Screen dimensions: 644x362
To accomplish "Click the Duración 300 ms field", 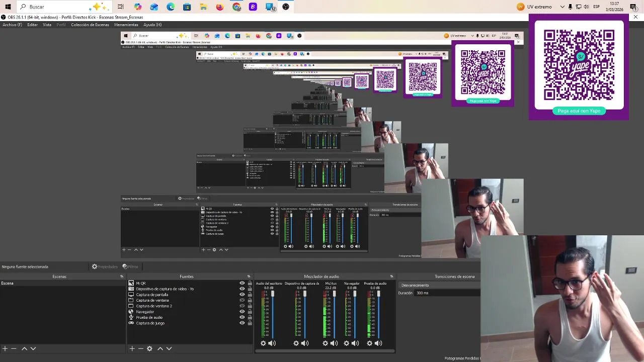I will (447, 293).
